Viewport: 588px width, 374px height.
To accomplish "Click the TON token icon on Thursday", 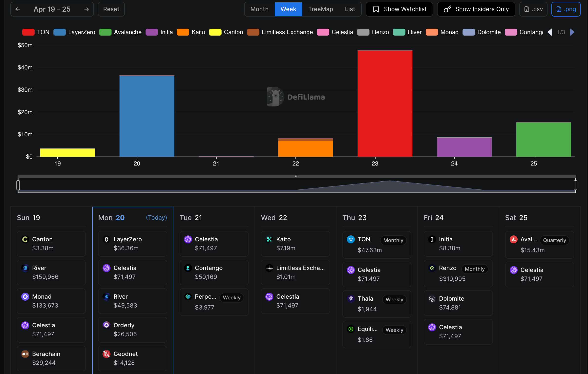I will point(351,239).
